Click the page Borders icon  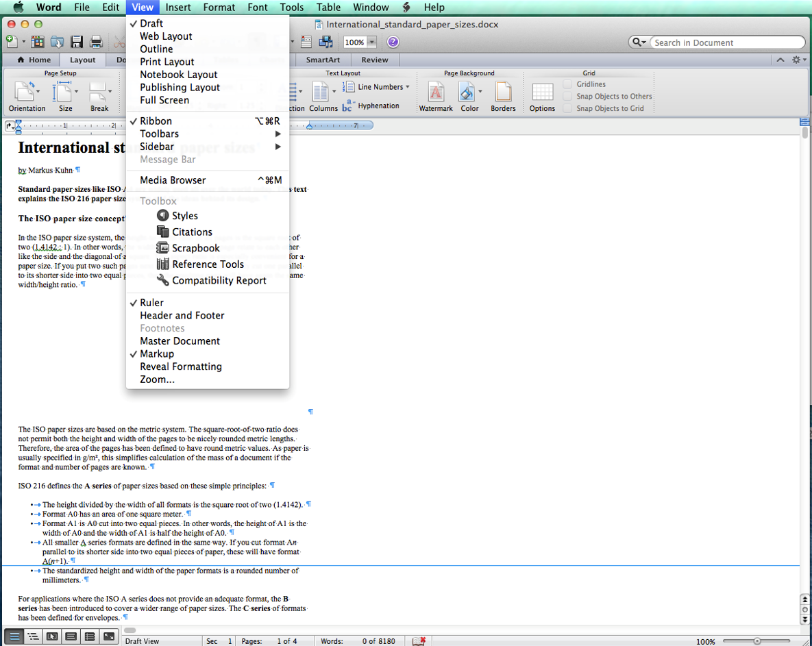[503, 92]
